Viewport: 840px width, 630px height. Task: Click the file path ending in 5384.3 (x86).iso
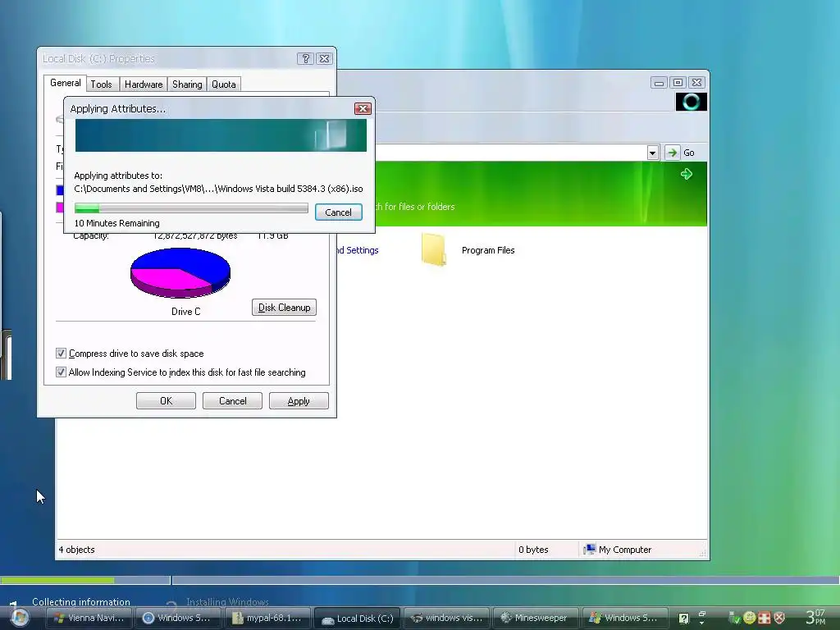[218, 189]
